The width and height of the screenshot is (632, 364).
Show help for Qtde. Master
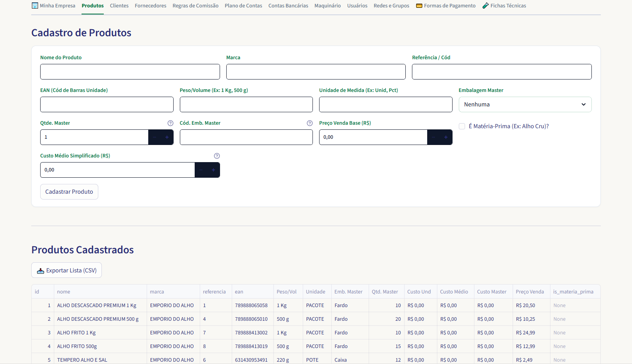pyautogui.click(x=170, y=123)
